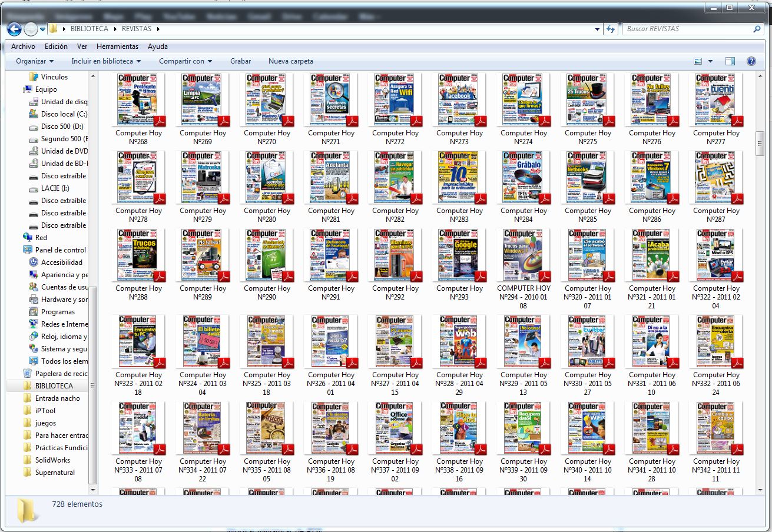Click the search magnifier icon

[x=757, y=29]
